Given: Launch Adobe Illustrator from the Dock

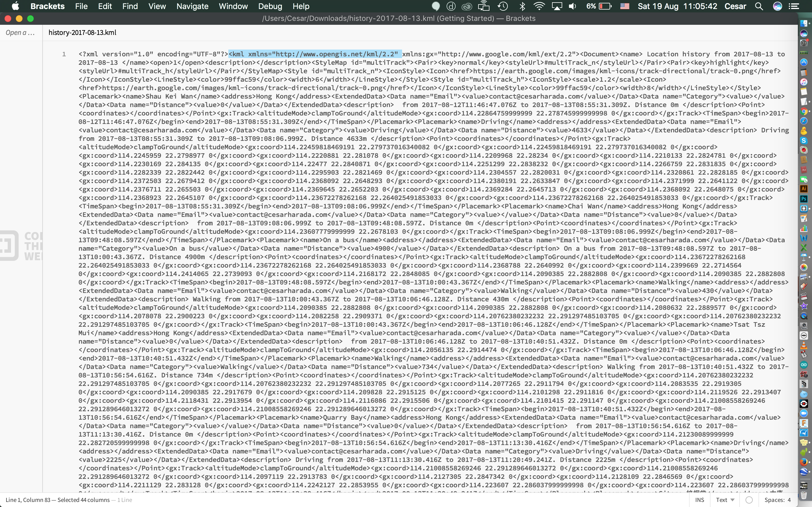Looking at the screenshot, I should (x=804, y=189).
